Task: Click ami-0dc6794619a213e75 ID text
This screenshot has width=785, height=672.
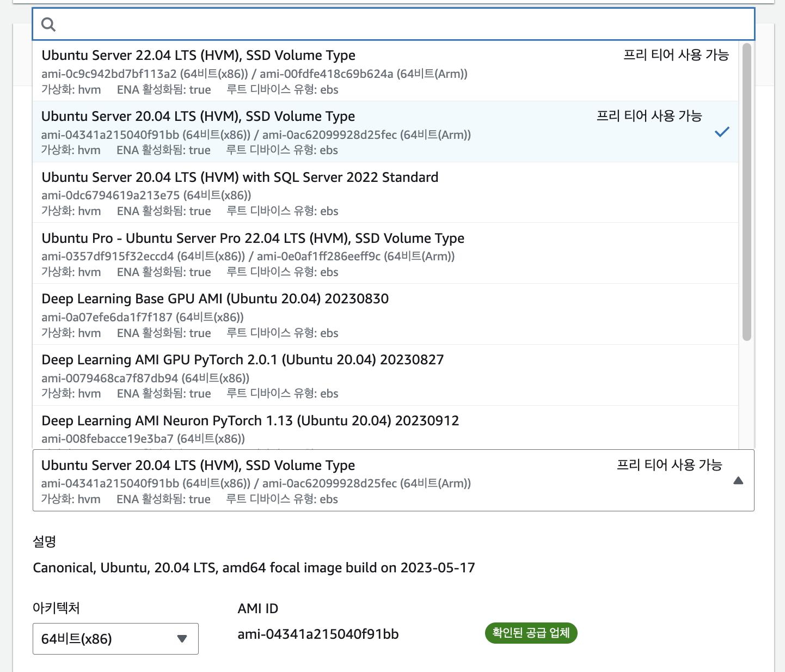Action: (111, 196)
